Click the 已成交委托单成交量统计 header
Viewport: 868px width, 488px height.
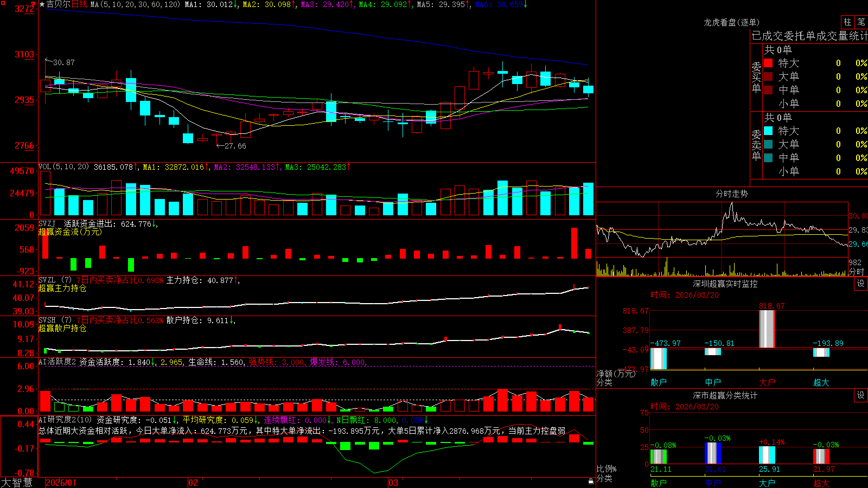tap(809, 36)
